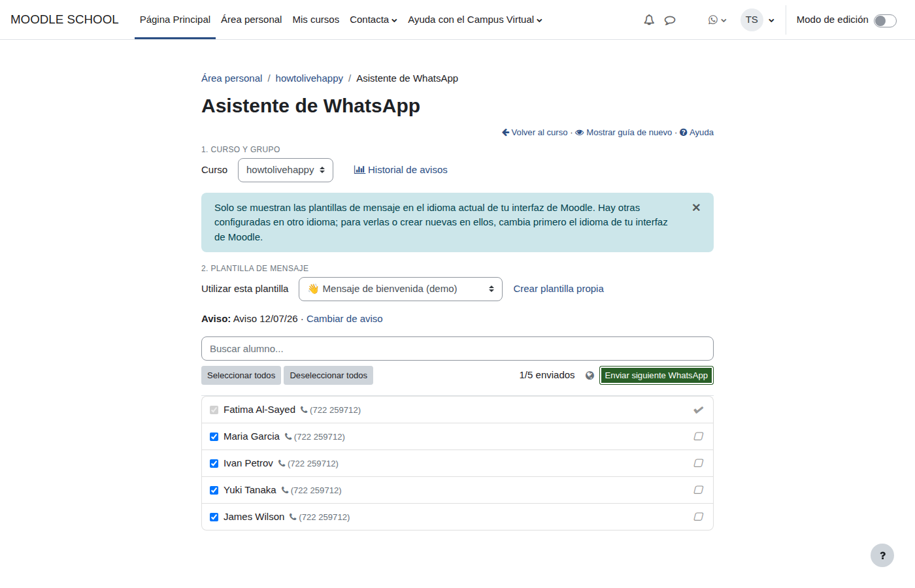Open the WhatsApp icon menu in header
This screenshot has height=588, width=915.
(x=717, y=20)
